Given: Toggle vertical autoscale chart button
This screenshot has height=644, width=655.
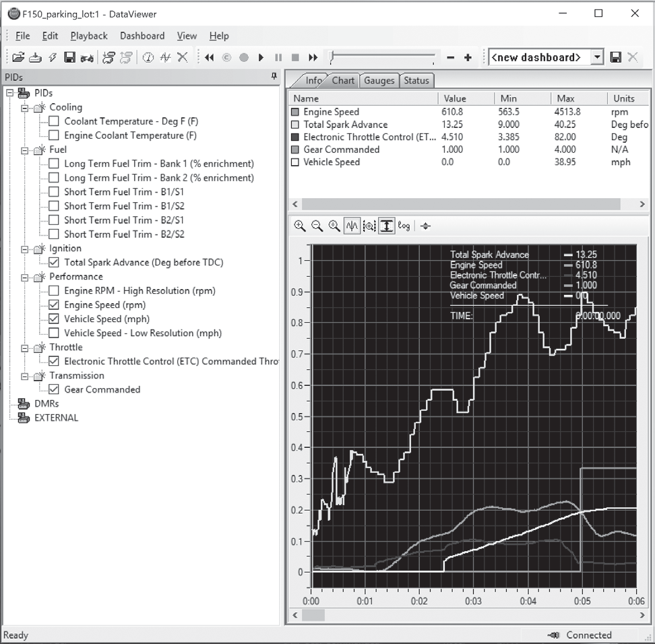Looking at the screenshot, I should (x=387, y=226).
